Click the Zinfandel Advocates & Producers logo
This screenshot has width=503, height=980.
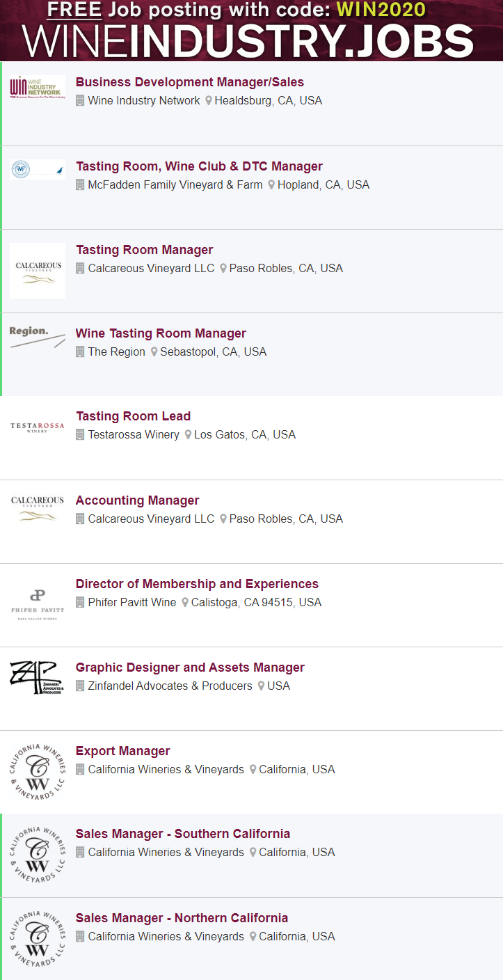pos(38,678)
